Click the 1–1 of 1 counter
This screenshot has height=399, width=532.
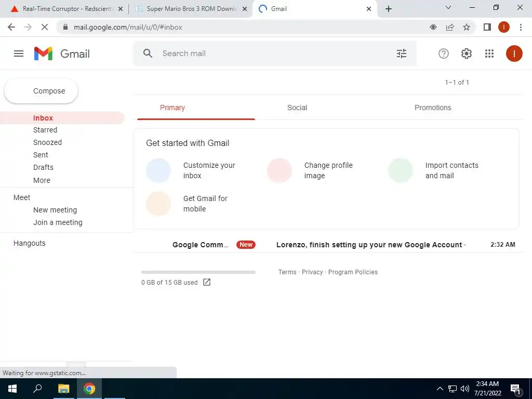[457, 83]
